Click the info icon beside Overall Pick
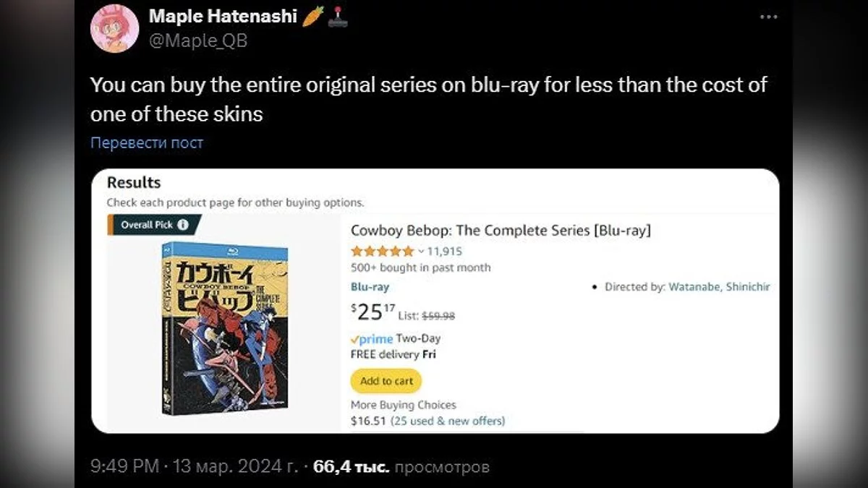 tap(183, 225)
